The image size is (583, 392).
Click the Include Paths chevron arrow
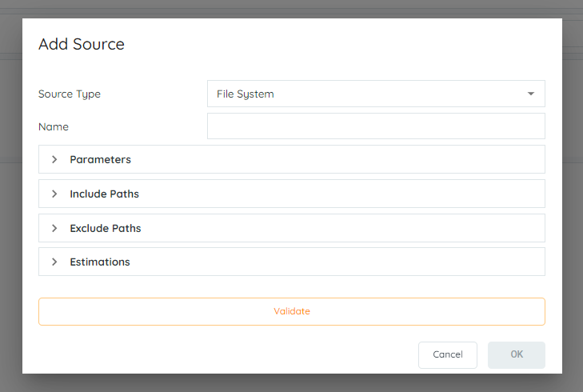tap(54, 194)
